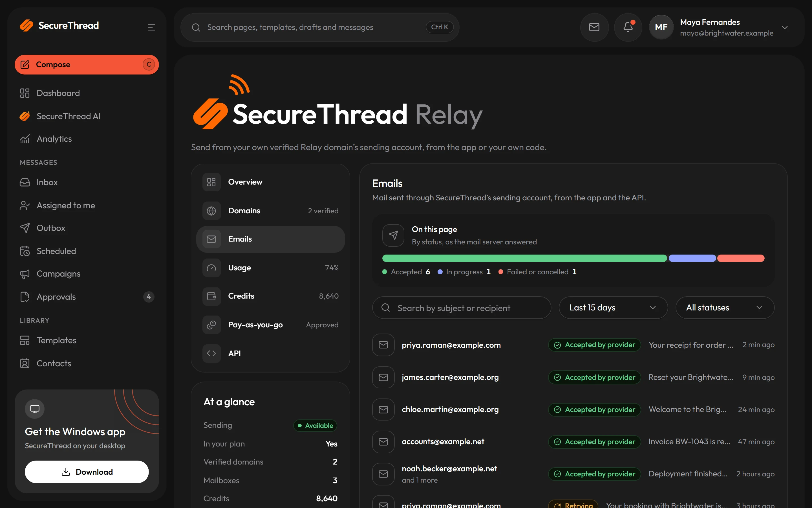The height and width of the screenshot is (508, 812).
Task: Expand the Maya Fernandes account menu
Action: click(x=784, y=28)
